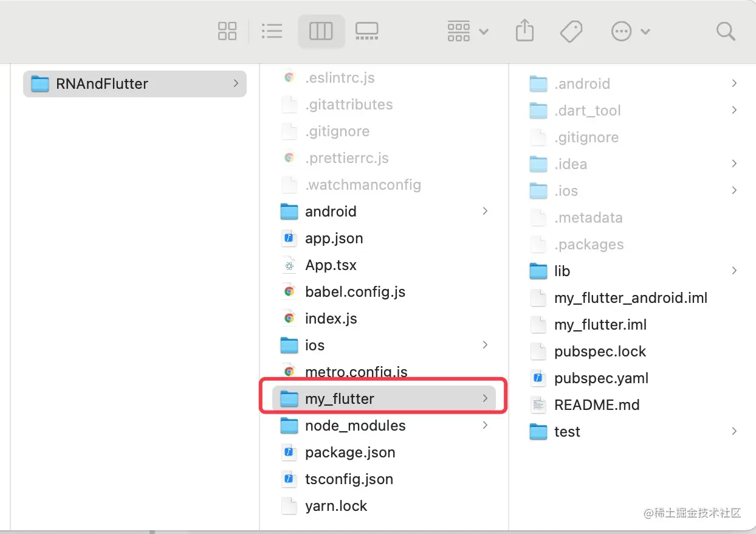
Task: Open the .idea folder
Action: tap(571, 164)
